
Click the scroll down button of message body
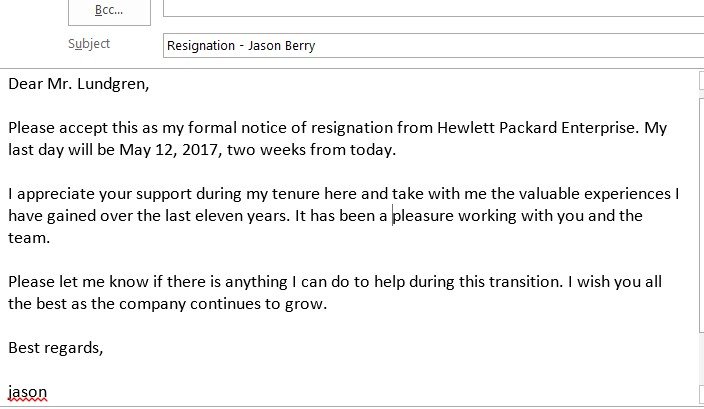(702, 395)
